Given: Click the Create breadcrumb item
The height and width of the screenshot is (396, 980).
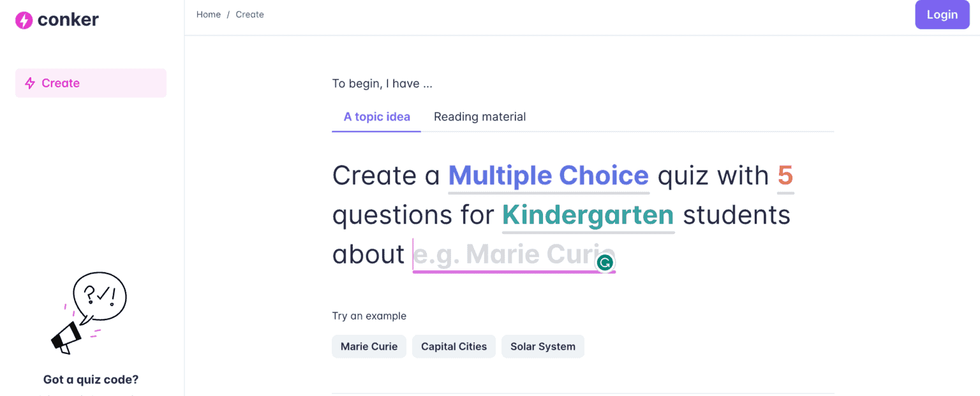Looking at the screenshot, I should tap(249, 14).
